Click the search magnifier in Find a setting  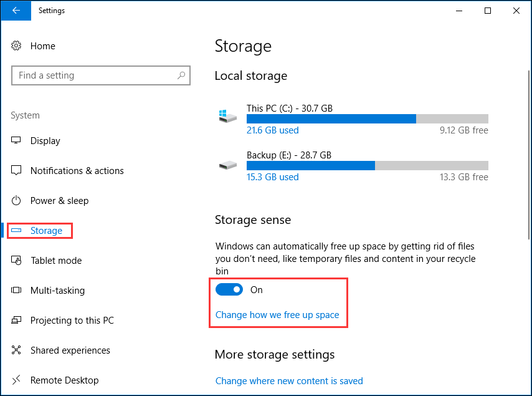point(181,75)
